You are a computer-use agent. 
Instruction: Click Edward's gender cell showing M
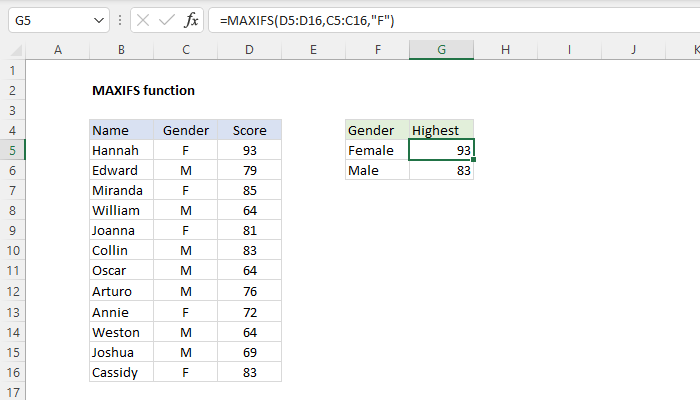coord(186,170)
